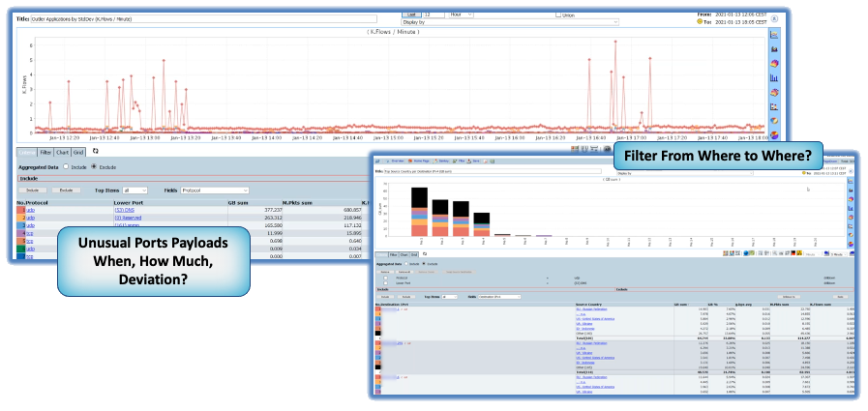Select line chart icon in back window sidebar
The height and width of the screenshot is (411, 868).
[x=774, y=34]
